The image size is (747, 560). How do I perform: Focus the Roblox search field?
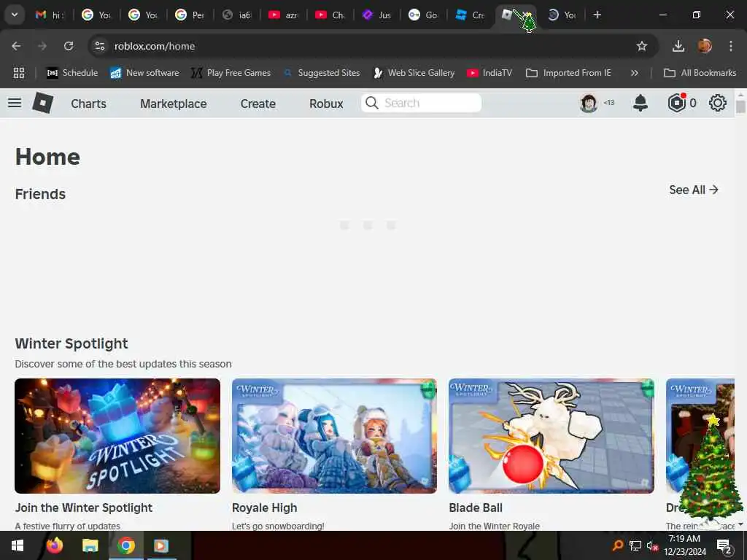(x=421, y=103)
